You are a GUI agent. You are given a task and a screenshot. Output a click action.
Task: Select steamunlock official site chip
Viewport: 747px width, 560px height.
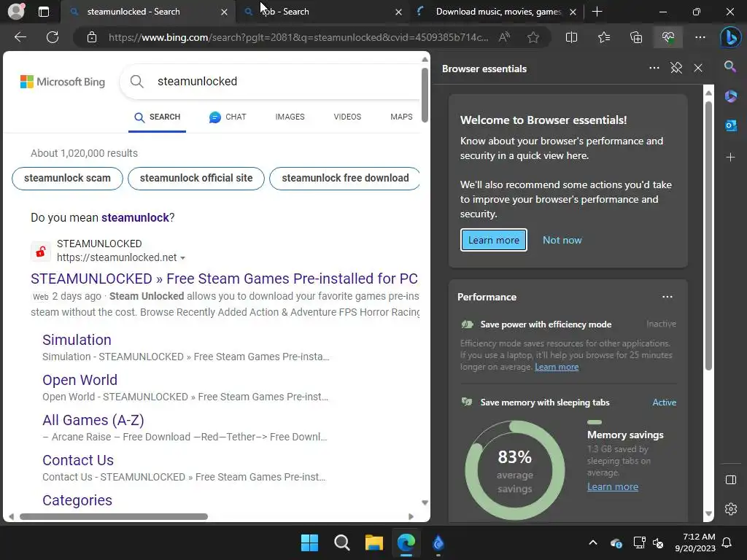click(196, 178)
